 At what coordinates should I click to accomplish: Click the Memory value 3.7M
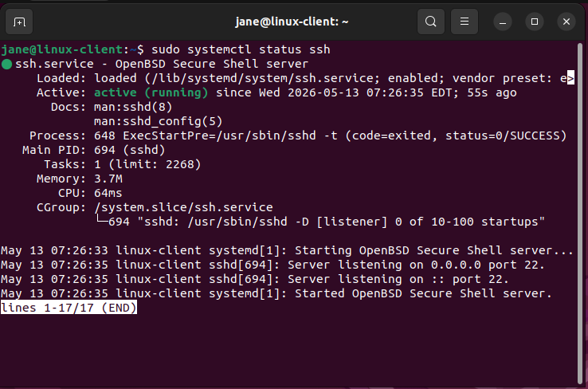click(108, 179)
